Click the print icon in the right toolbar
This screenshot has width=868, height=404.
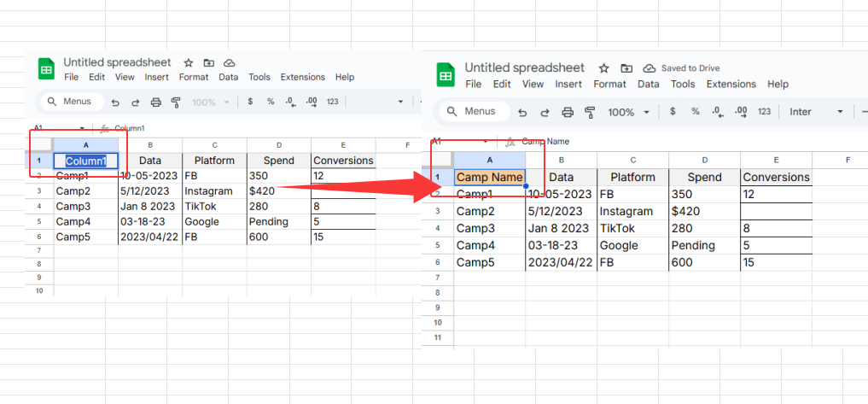tap(568, 112)
